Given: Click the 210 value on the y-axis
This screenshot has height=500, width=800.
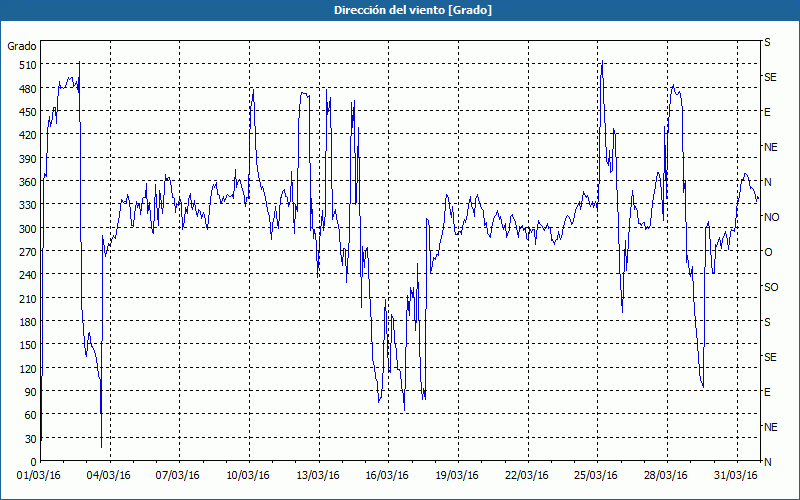Looking at the screenshot, I should [28, 298].
